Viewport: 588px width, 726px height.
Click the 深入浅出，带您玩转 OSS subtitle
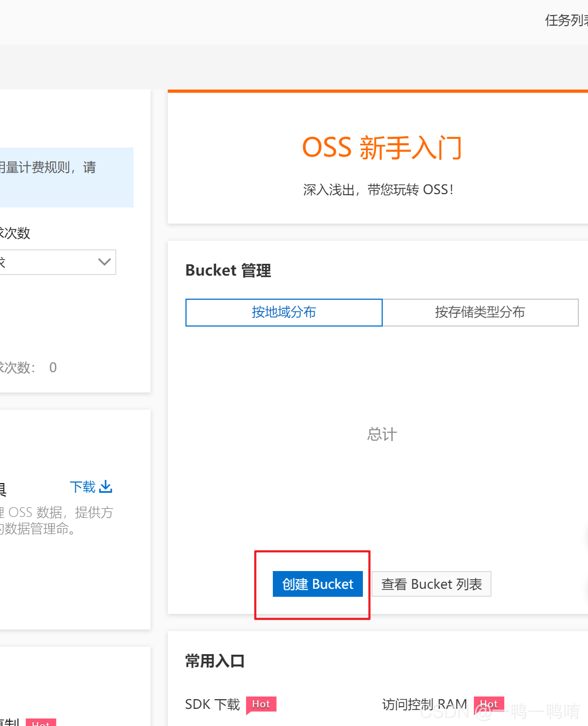pos(378,190)
